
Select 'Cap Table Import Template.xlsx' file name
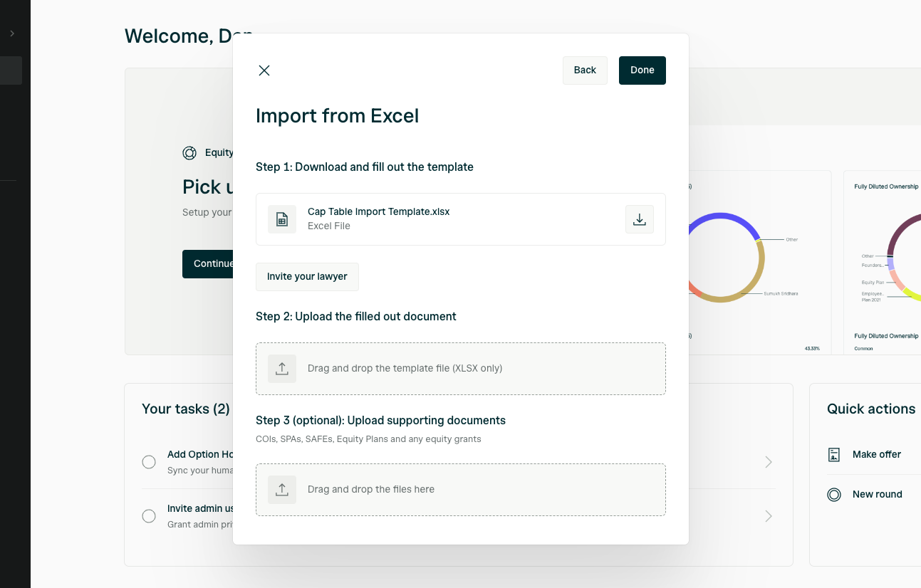(x=378, y=211)
